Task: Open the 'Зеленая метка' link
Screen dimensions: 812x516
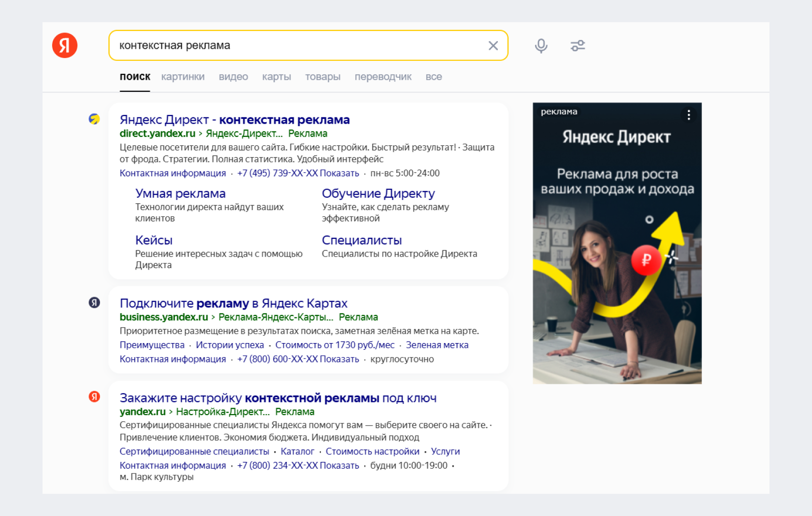Action: (x=437, y=345)
